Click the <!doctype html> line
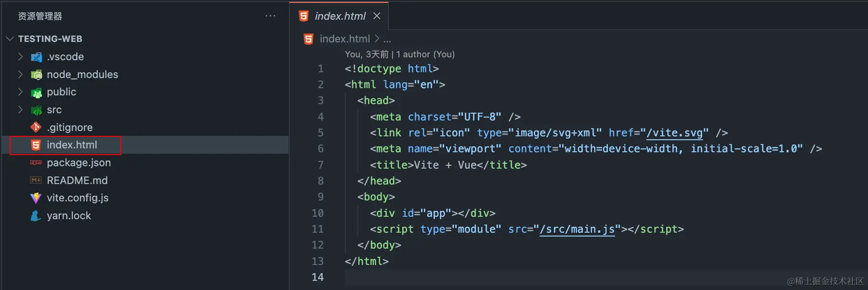 pyautogui.click(x=392, y=69)
